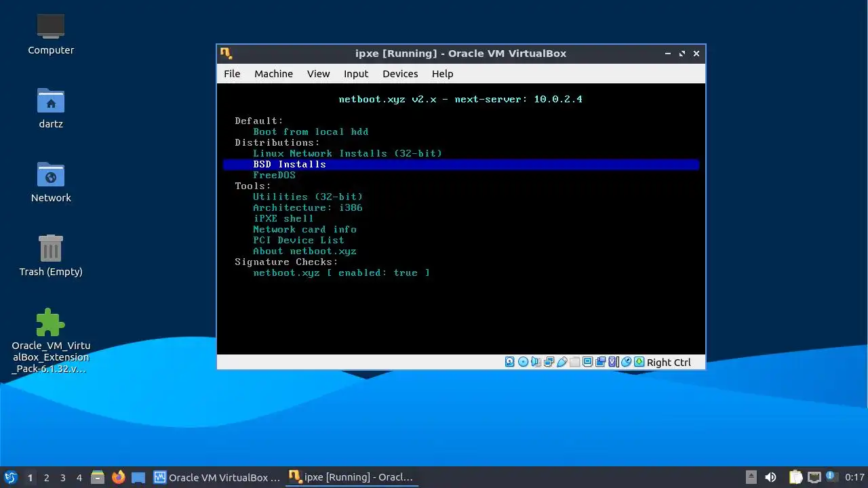Click the Right Ctrl host key label
The height and width of the screenshot is (488, 868).
[x=669, y=363]
